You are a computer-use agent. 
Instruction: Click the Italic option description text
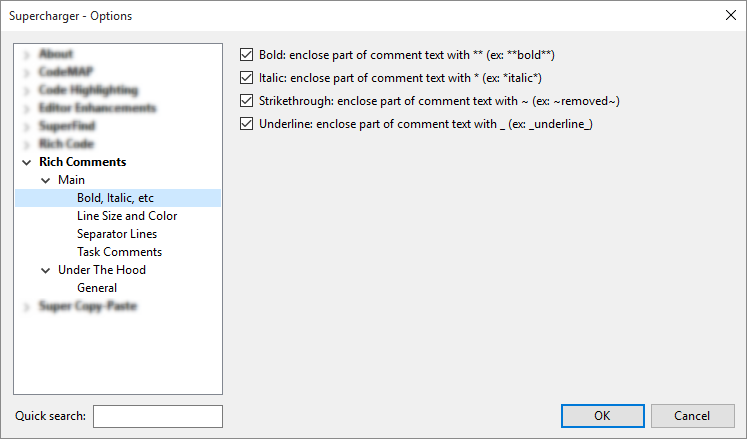(x=400, y=78)
